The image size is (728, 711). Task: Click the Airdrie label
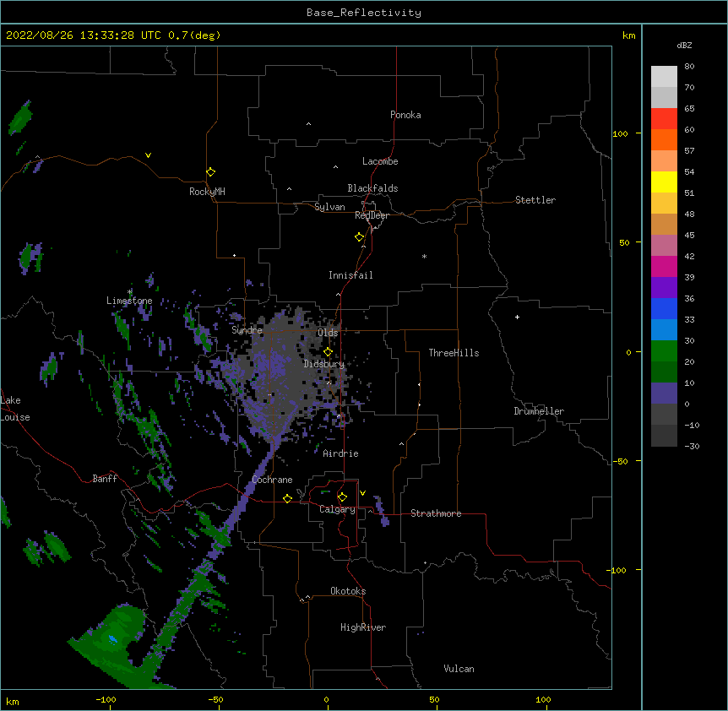point(340,453)
